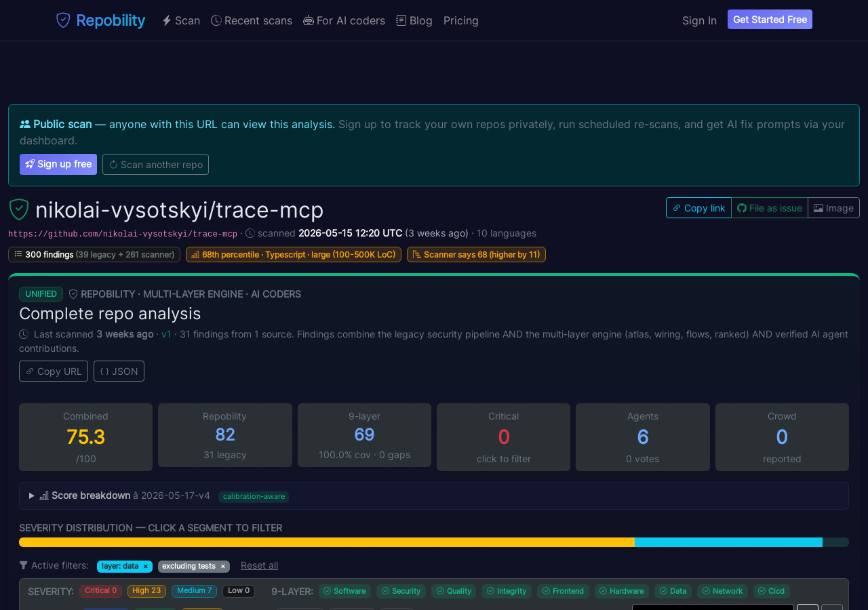Click the Copy URL button
868x610 pixels.
(x=54, y=371)
